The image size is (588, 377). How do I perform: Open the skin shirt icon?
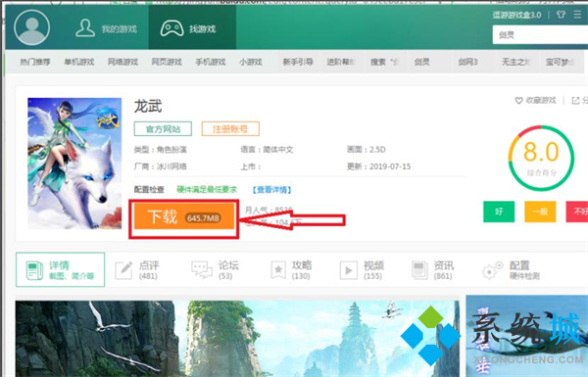click(561, 15)
